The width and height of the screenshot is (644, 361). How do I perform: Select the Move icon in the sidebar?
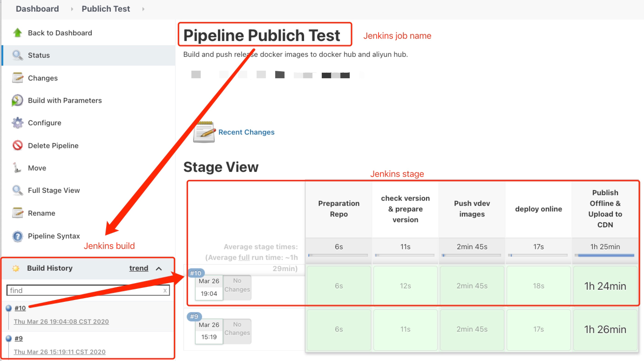point(15,168)
